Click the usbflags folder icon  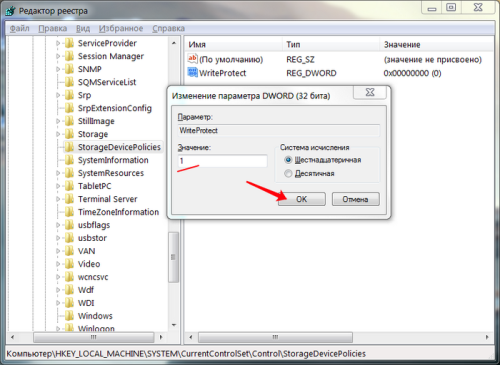69,225
